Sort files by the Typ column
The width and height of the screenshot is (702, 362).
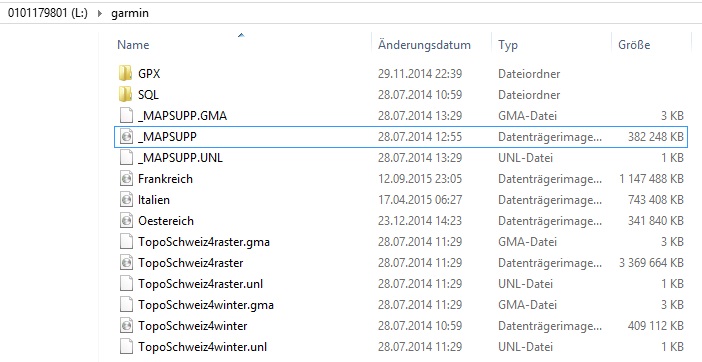(x=508, y=45)
